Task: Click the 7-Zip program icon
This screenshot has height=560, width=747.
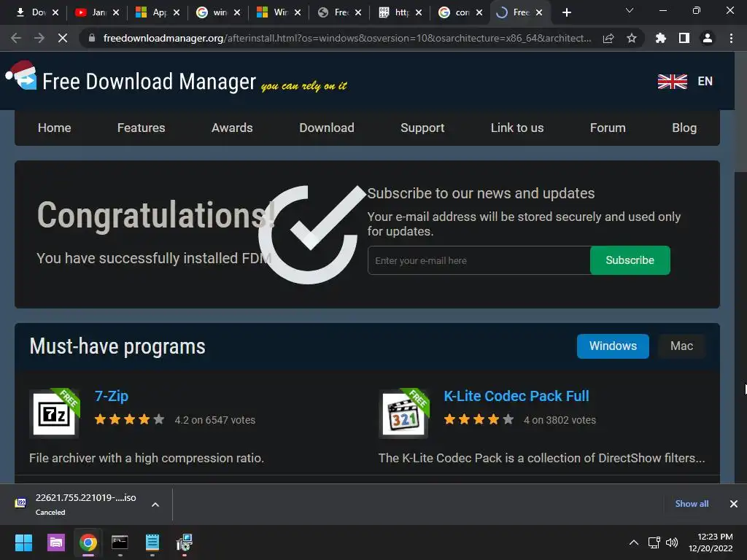Action: (x=54, y=413)
